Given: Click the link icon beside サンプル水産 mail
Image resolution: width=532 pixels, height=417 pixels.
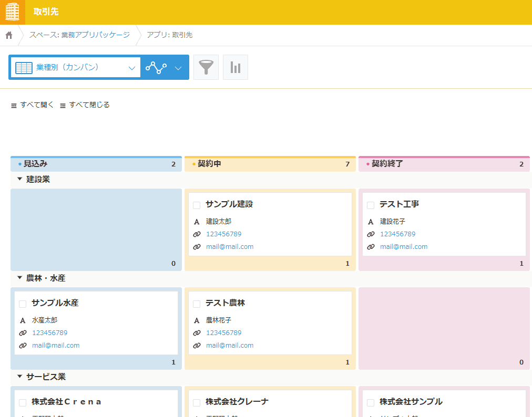Looking at the screenshot, I should pos(23,346).
